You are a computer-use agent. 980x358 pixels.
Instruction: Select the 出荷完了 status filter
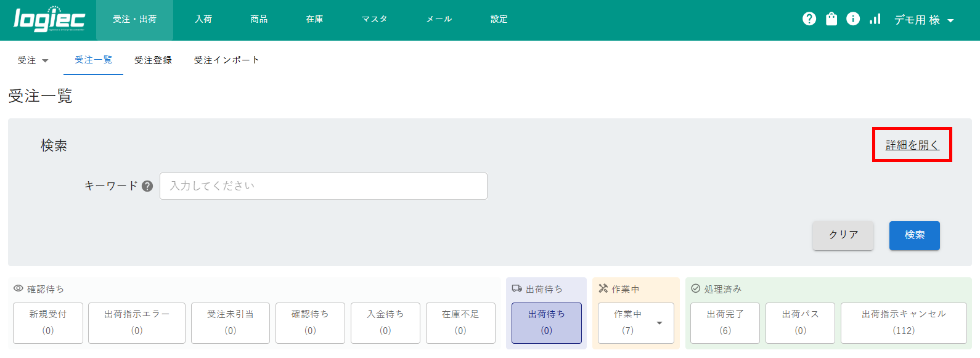(x=725, y=322)
